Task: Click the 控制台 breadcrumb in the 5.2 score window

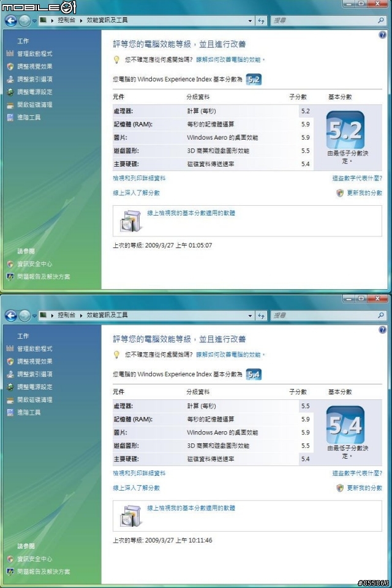Action: tap(66, 20)
